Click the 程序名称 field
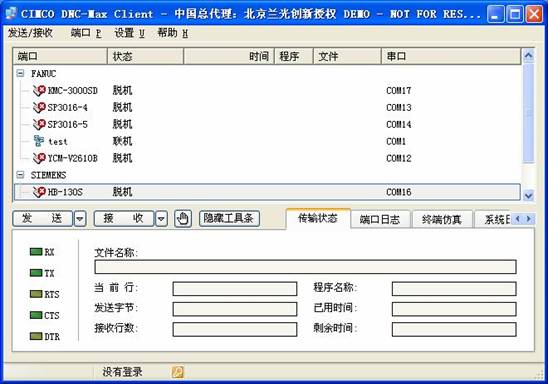 pyautogui.click(x=454, y=289)
